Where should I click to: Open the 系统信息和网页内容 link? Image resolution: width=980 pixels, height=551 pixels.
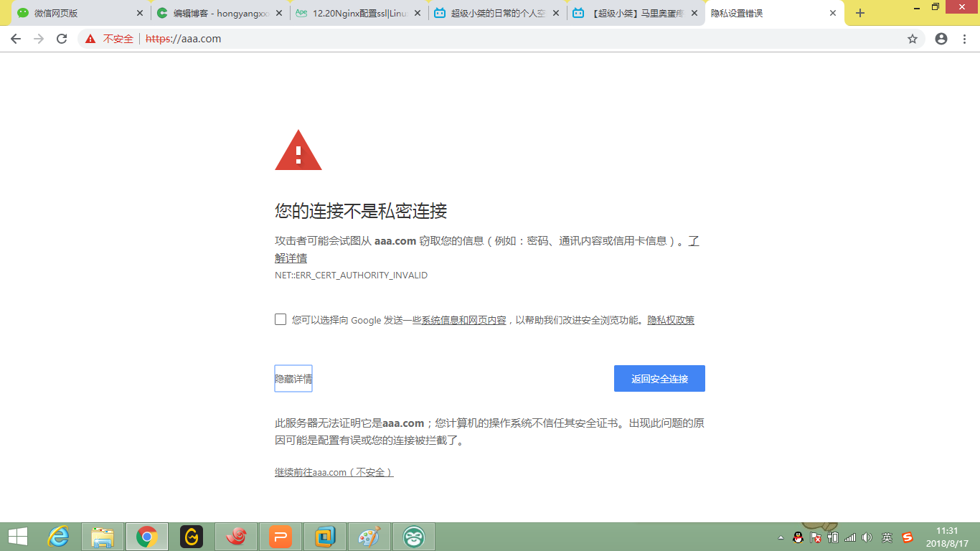click(x=463, y=320)
